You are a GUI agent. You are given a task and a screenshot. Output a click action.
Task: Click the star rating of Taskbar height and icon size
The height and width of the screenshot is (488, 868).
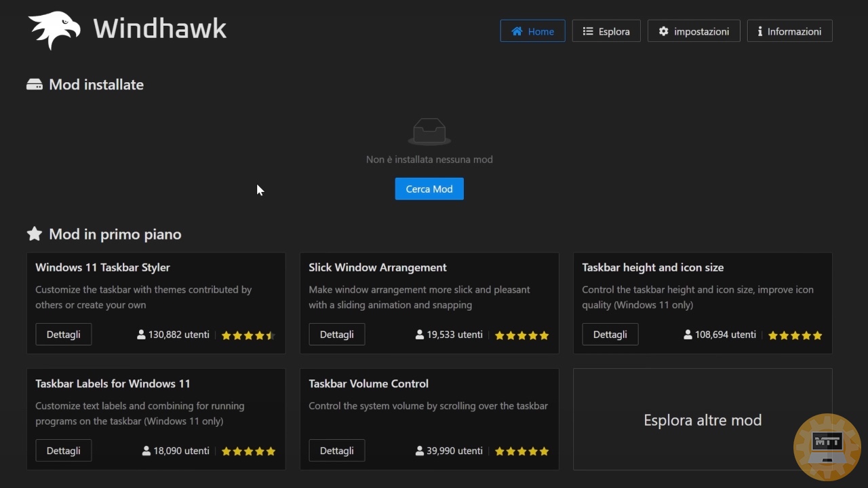[x=795, y=335]
